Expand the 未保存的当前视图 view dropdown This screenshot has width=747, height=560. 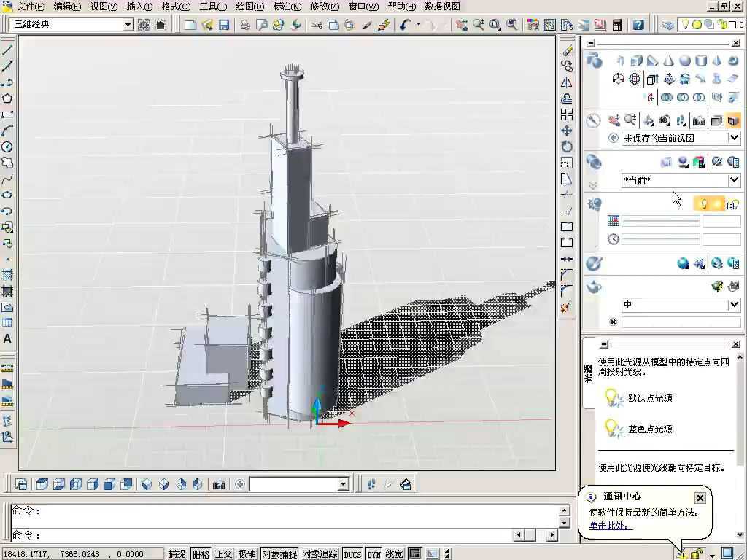[x=734, y=138]
